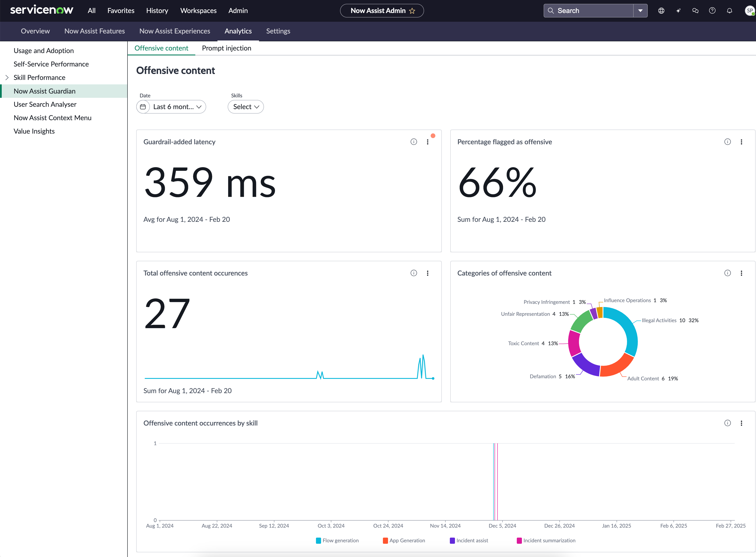Show info for Total offensive content occurences
756x557 pixels.
click(x=414, y=273)
